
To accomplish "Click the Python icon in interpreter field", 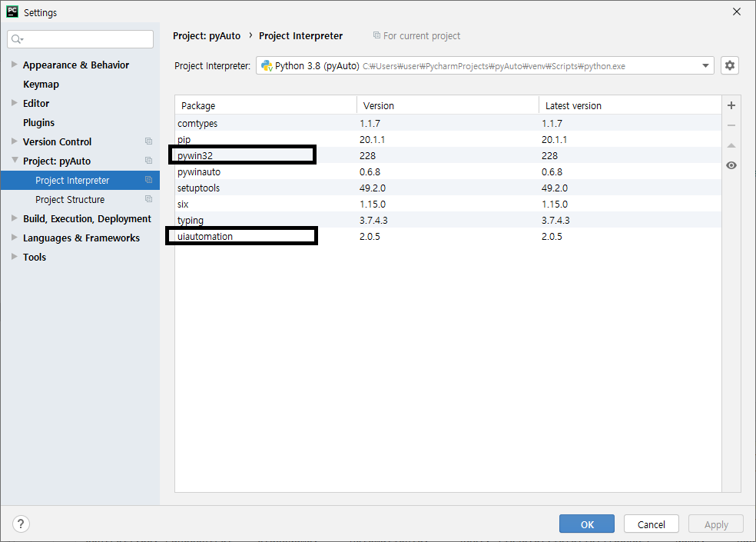I will point(267,65).
